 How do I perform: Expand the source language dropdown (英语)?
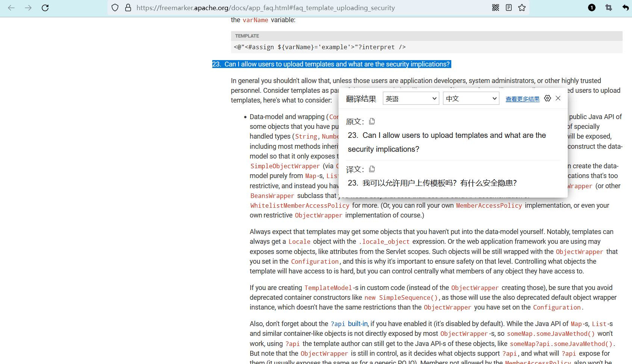point(411,98)
